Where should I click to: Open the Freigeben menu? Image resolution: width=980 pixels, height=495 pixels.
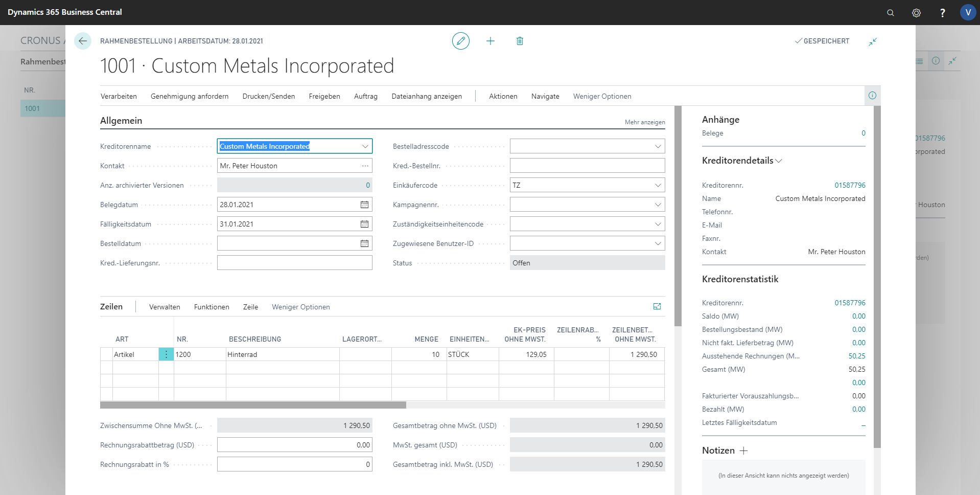(x=324, y=96)
